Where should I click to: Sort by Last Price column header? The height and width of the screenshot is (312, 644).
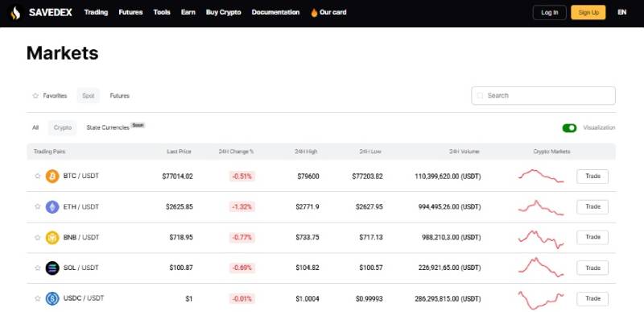[x=179, y=152]
